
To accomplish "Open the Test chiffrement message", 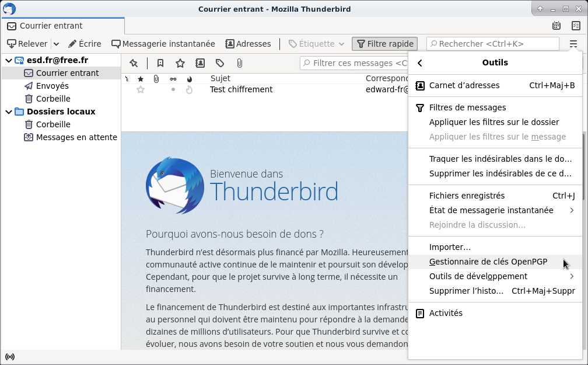I will coord(241,89).
